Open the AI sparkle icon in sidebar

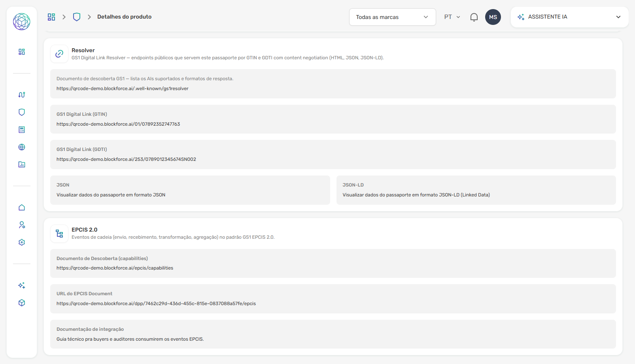click(x=22, y=285)
